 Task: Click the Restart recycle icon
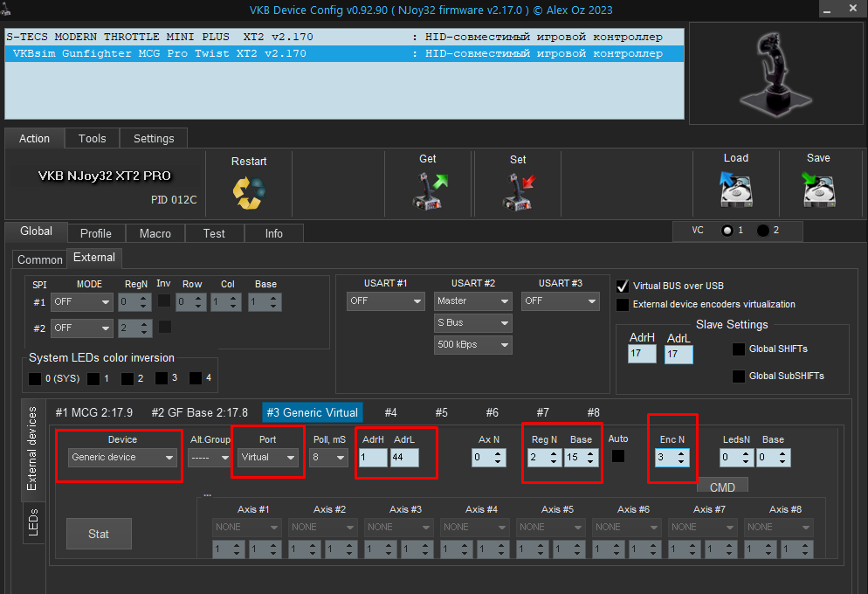click(x=249, y=191)
